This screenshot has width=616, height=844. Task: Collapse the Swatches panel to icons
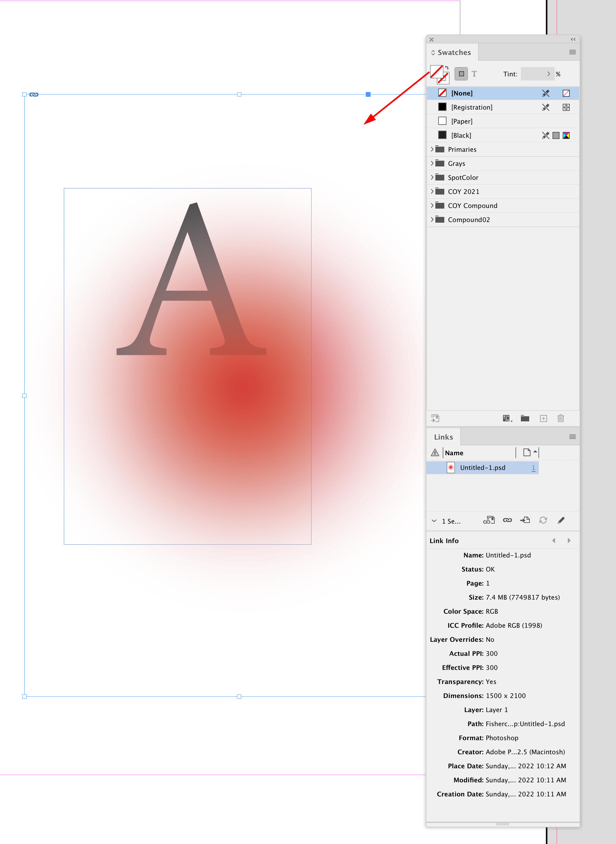(573, 40)
